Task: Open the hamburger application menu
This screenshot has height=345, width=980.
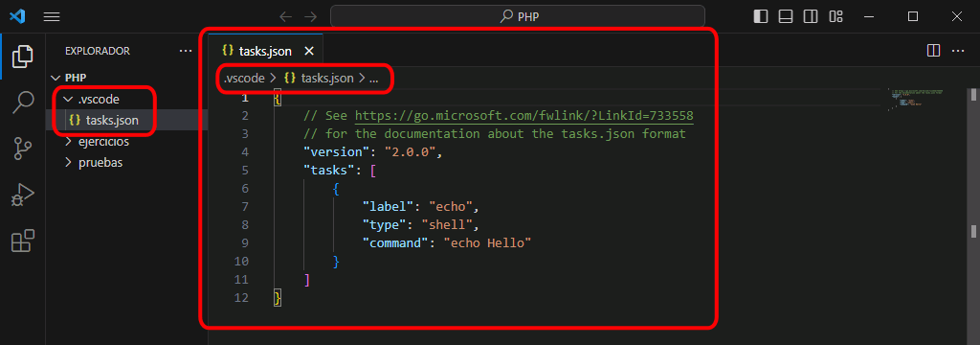Action: click(x=52, y=17)
